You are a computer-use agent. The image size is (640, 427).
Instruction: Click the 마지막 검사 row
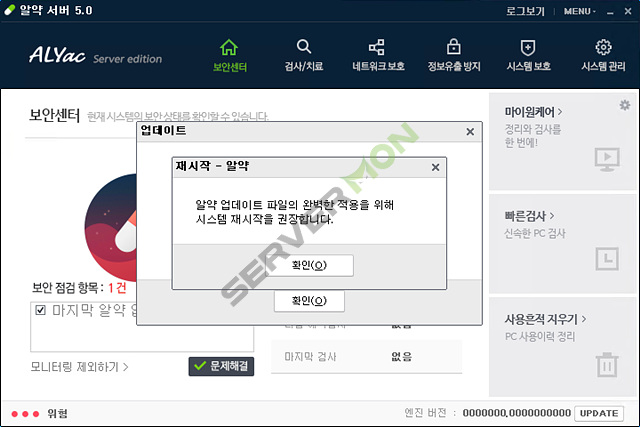coord(367,357)
